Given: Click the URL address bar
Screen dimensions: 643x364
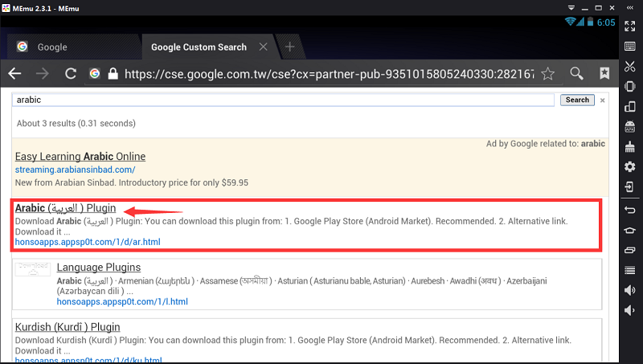Looking at the screenshot, I should coord(330,74).
